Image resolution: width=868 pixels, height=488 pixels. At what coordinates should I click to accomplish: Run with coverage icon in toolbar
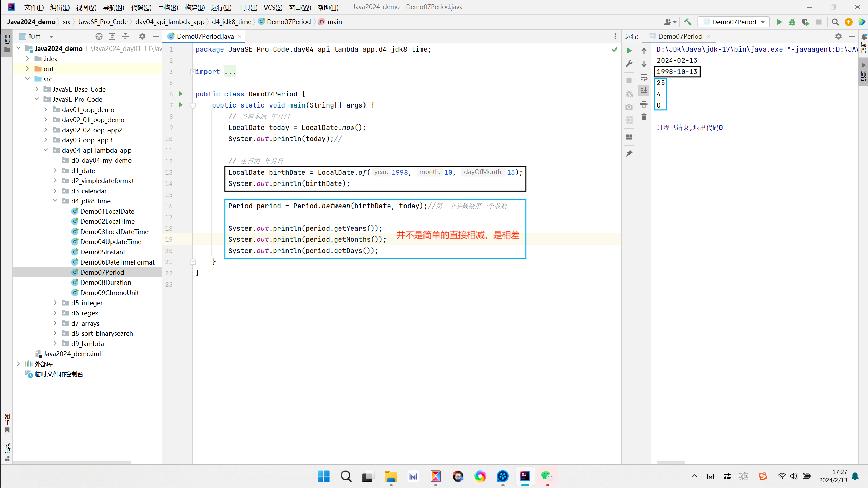tap(805, 22)
